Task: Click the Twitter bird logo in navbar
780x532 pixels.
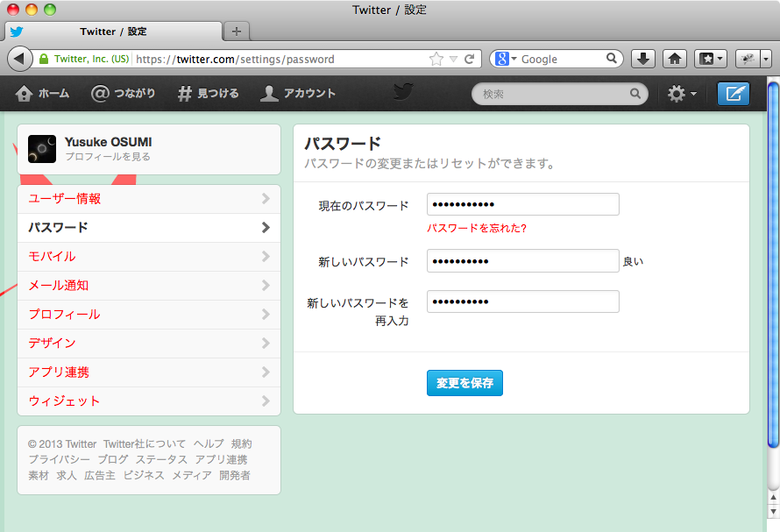Action: point(403,92)
